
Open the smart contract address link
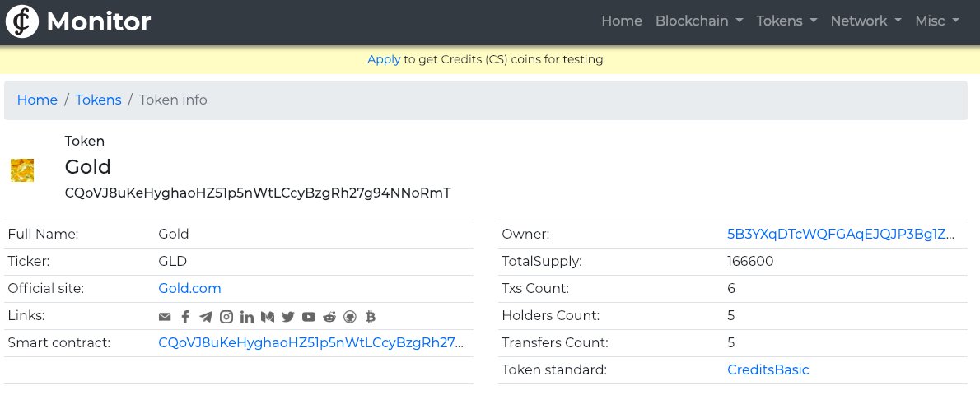click(310, 343)
